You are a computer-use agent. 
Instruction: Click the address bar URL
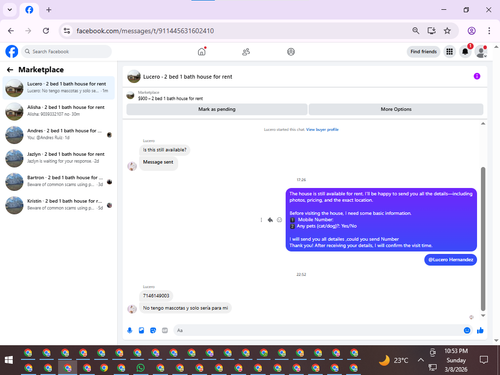[x=145, y=31]
